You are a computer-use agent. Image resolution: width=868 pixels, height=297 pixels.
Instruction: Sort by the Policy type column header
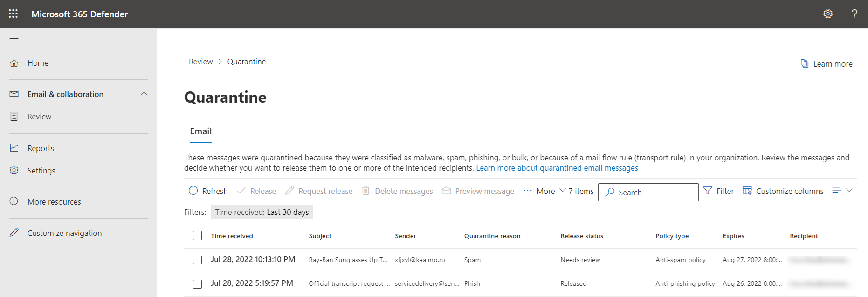[672, 236]
